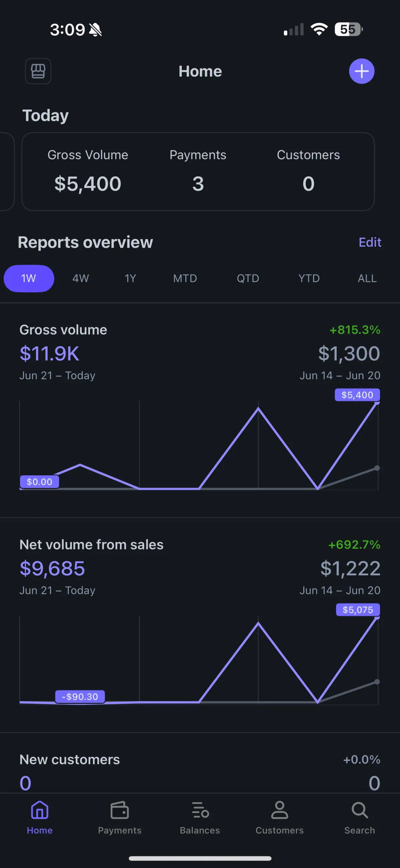Choose the ALL range filter
This screenshot has height=868, width=400.
coord(367,278)
